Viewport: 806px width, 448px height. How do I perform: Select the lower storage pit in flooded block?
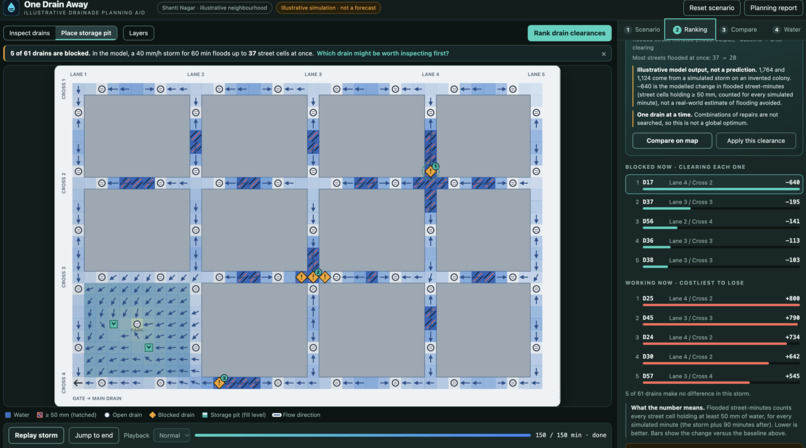[x=149, y=348]
